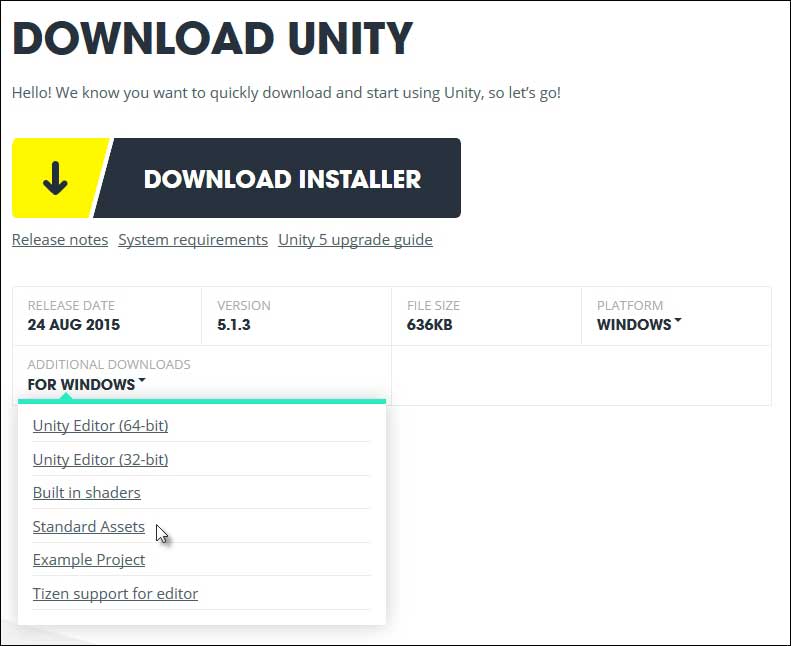Click the Platform label text
This screenshot has width=791, height=646.
[x=630, y=305]
